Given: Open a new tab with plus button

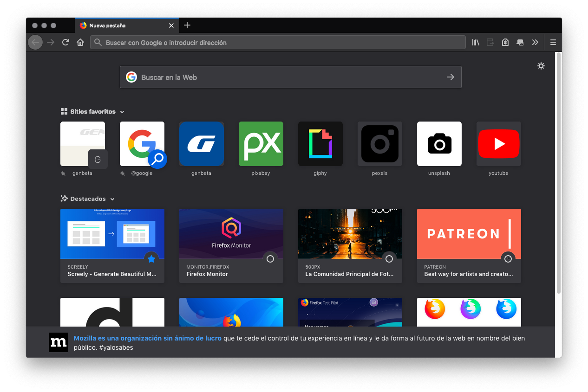Looking at the screenshot, I should (187, 25).
